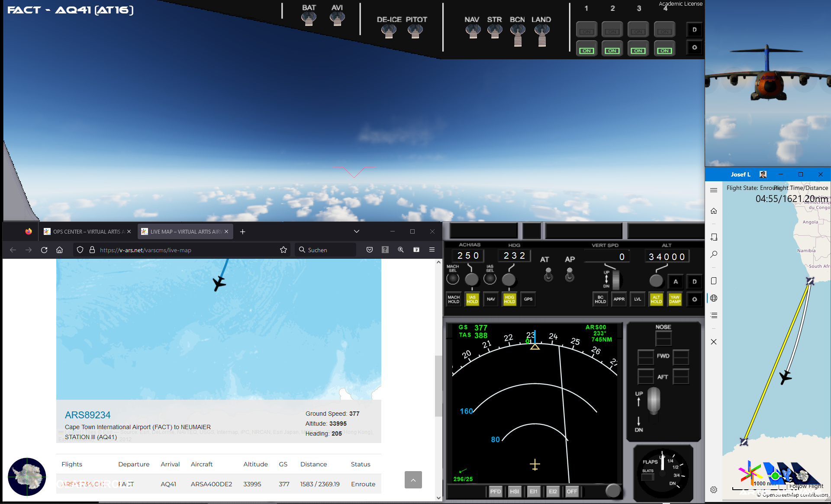The image size is (831, 504).
Task: Click the destination marker on the tracker map
Action: pos(744,442)
